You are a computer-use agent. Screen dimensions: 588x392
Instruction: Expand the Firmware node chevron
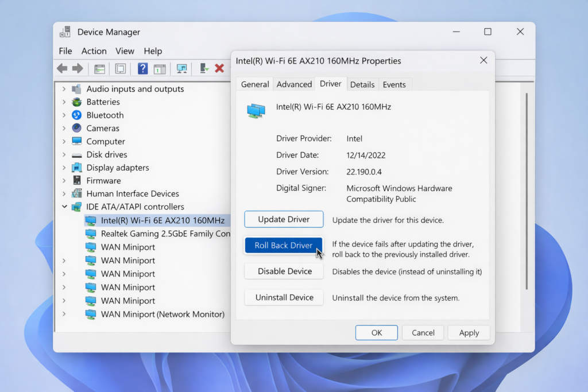click(x=64, y=181)
